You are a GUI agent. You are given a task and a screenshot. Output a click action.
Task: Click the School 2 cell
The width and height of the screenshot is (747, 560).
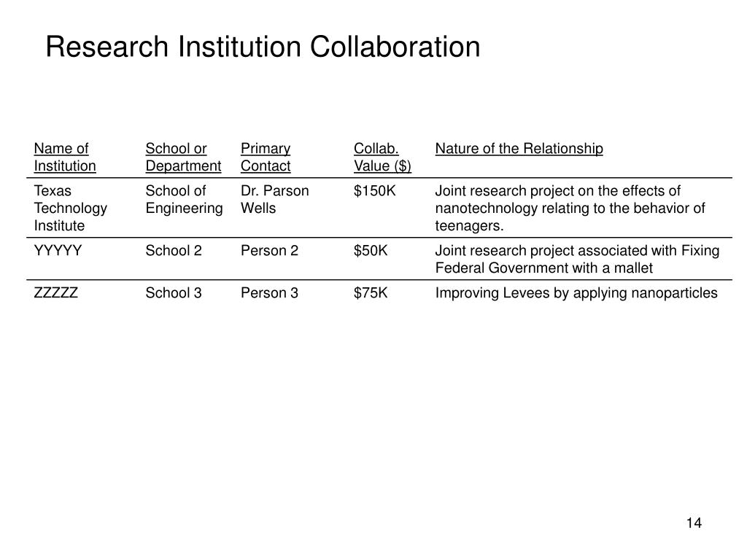coord(174,251)
